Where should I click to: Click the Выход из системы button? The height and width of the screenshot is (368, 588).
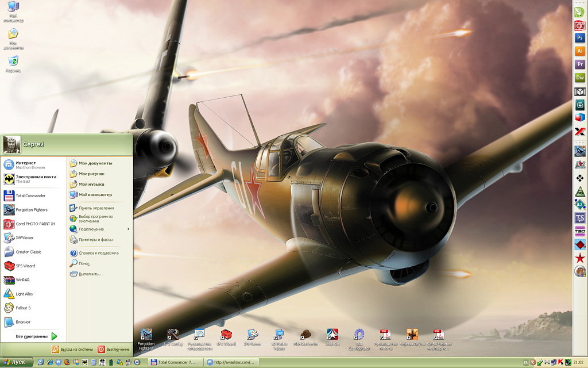pos(72,349)
